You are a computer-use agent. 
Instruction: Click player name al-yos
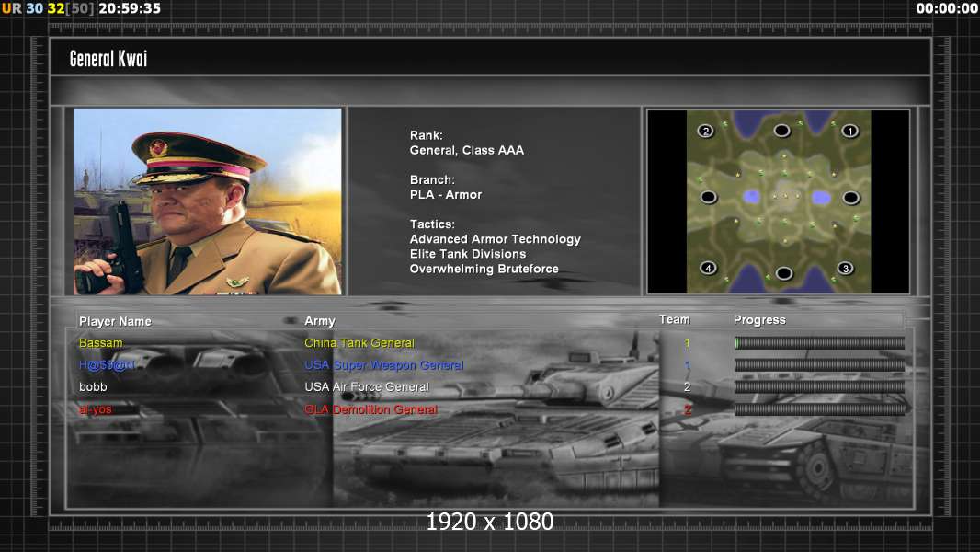click(95, 409)
